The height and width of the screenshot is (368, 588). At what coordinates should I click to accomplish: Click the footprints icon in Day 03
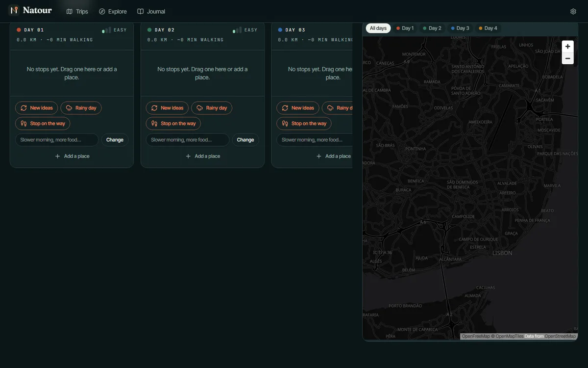pos(285,124)
